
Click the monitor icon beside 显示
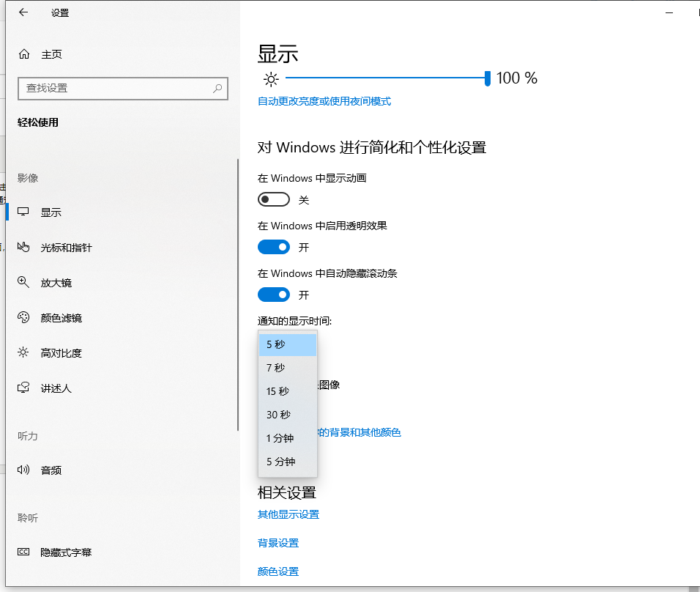pyautogui.click(x=23, y=212)
